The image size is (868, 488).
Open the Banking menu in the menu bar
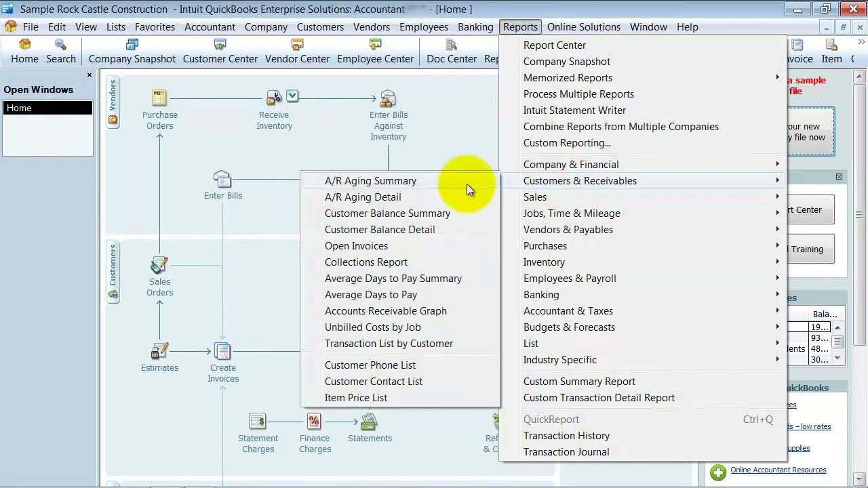click(475, 27)
